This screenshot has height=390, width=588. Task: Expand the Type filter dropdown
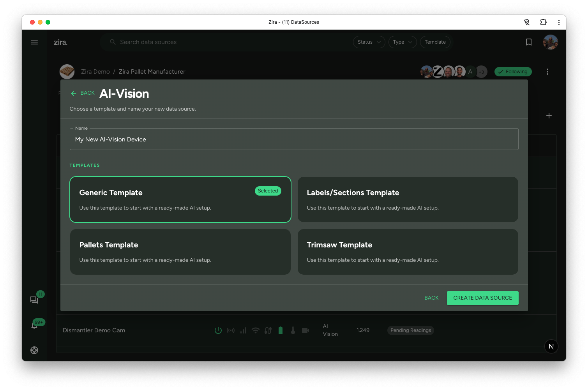click(x=403, y=42)
